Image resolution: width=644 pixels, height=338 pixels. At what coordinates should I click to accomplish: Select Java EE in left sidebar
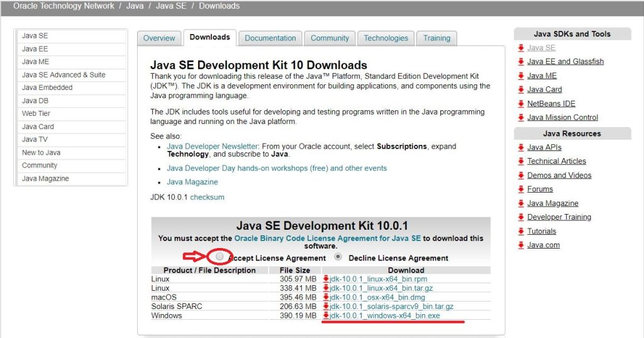35,49
